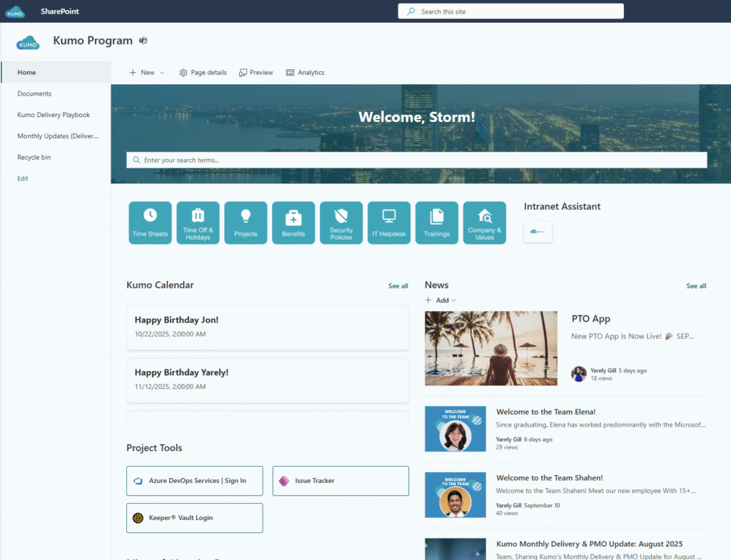Open the Benefits tile
The height and width of the screenshot is (560, 731).
[293, 223]
